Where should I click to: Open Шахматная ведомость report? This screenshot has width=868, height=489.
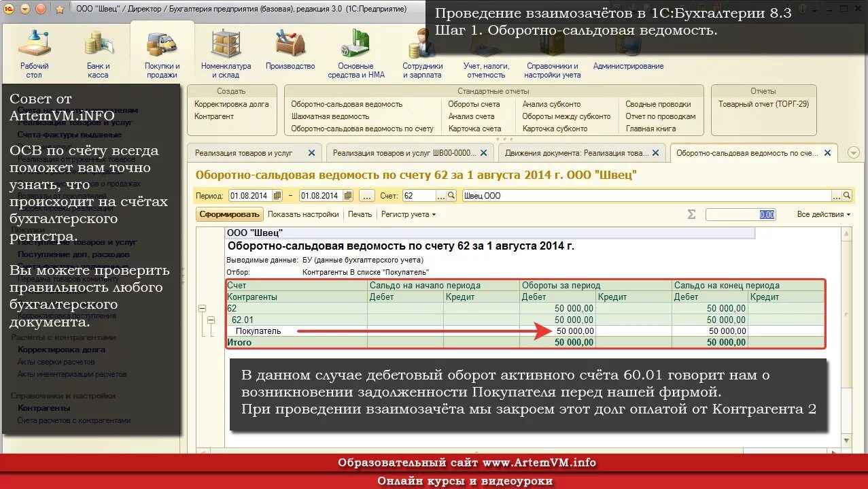(330, 116)
